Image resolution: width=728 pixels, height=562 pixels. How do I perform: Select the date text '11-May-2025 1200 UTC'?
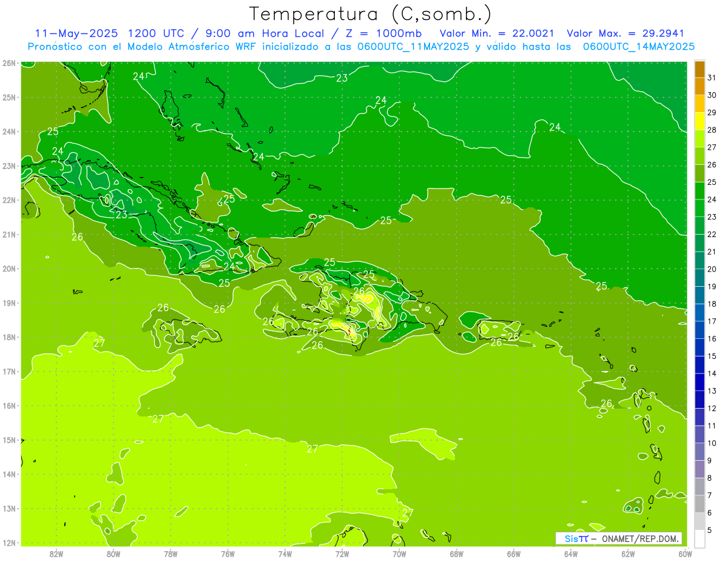(x=109, y=33)
